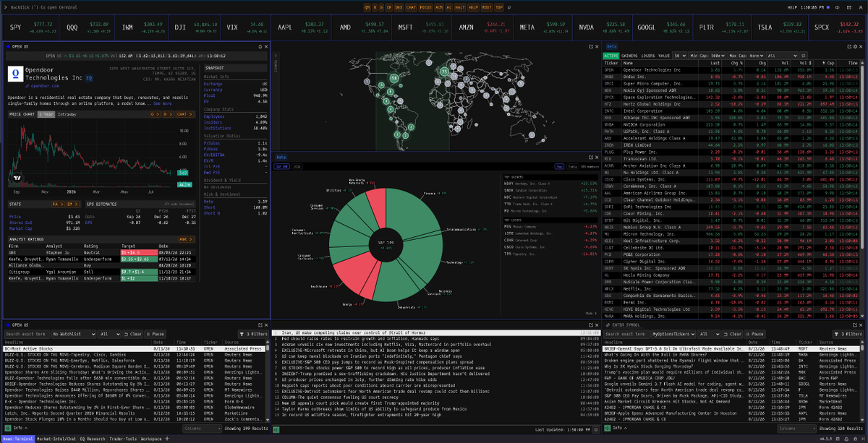The width and height of the screenshot is (868, 443).
Task: Click the Beta tab above movers table
Action: (x=613, y=45)
